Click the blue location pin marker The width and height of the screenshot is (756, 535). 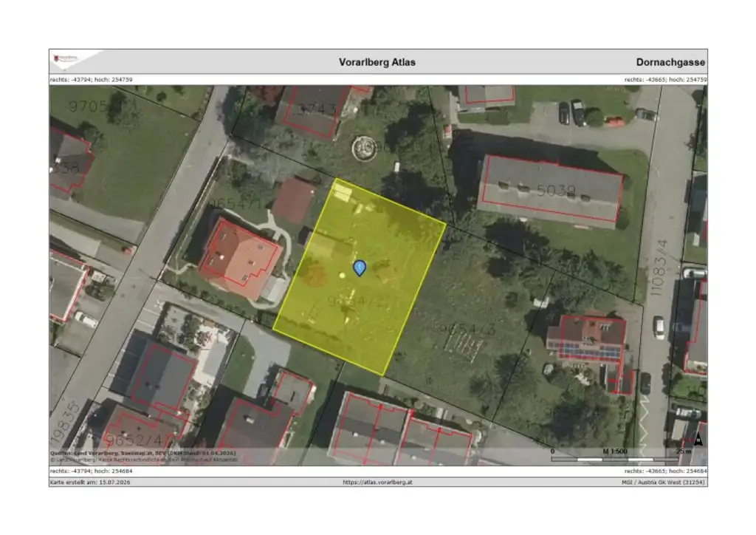point(360,267)
